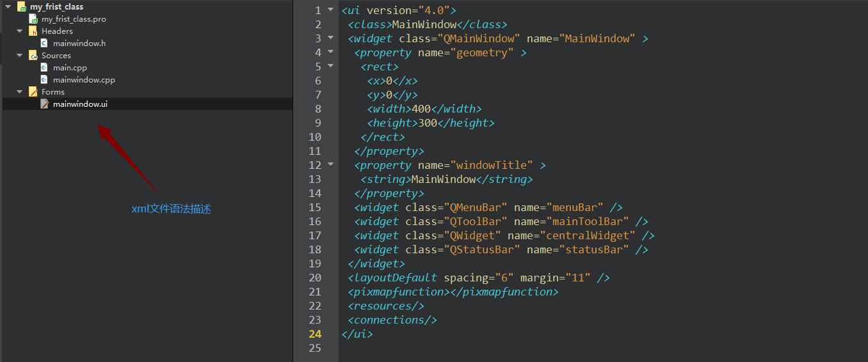Collapse the my_frist_class project tree

click(7, 7)
